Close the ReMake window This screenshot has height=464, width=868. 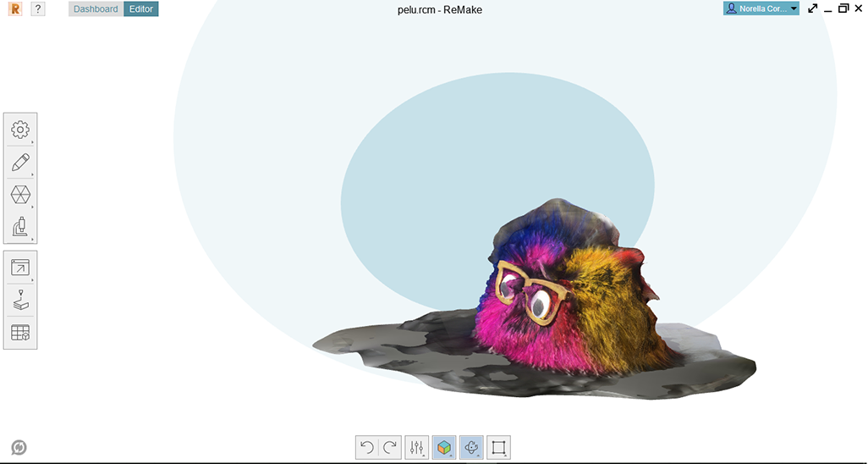pos(859,8)
